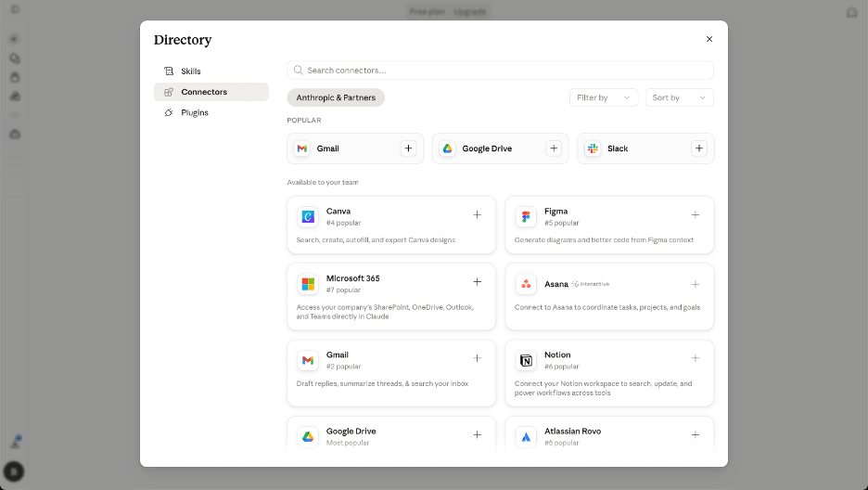Click the sidebar toggle icon in background window
Screen dimensions: 868x490
(x=15, y=9)
